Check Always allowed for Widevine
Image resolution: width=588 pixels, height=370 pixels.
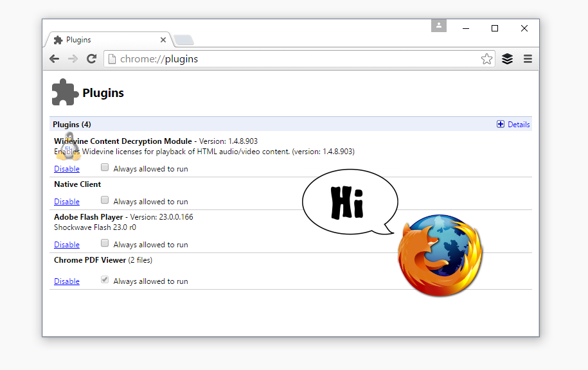pyautogui.click(x=105, y=167)
